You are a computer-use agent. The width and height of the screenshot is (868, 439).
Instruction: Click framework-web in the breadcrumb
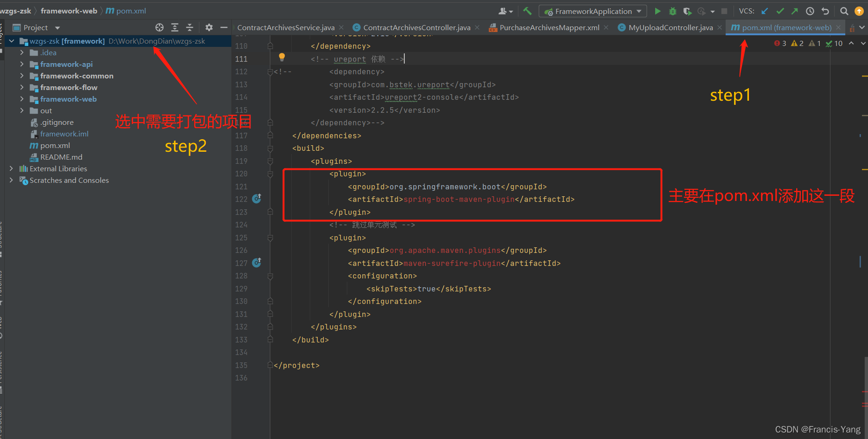tap(69, 11)
